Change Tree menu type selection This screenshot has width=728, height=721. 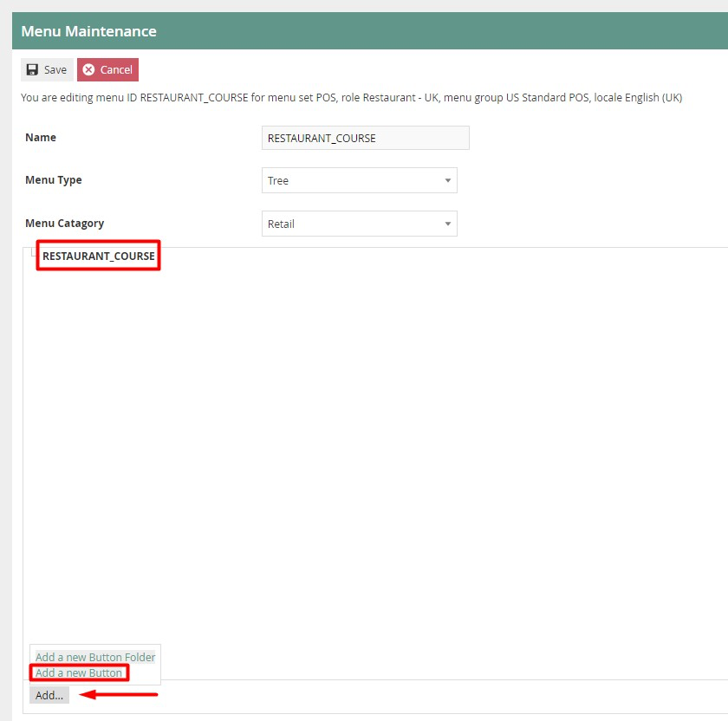coord(360,180)
